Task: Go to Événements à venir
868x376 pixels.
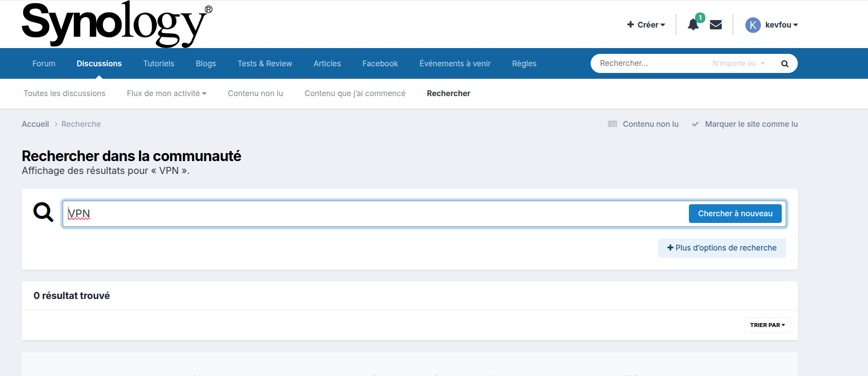Action: (x=455, y=64)
